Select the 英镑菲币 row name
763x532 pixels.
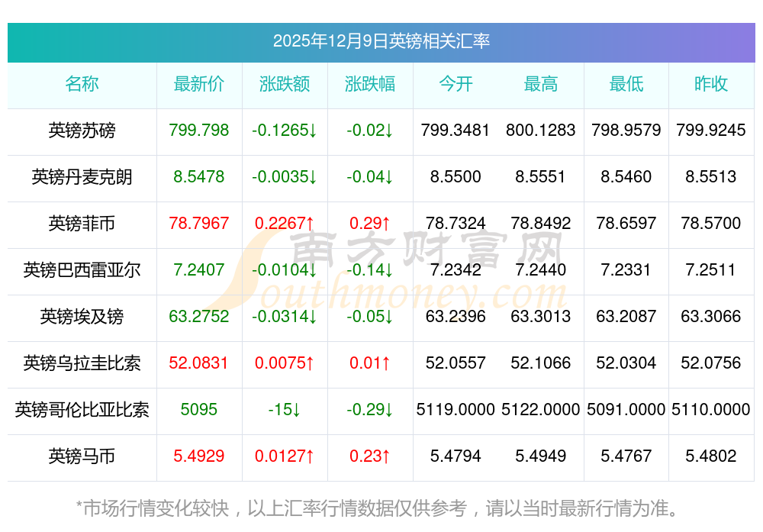coord(82,224)
